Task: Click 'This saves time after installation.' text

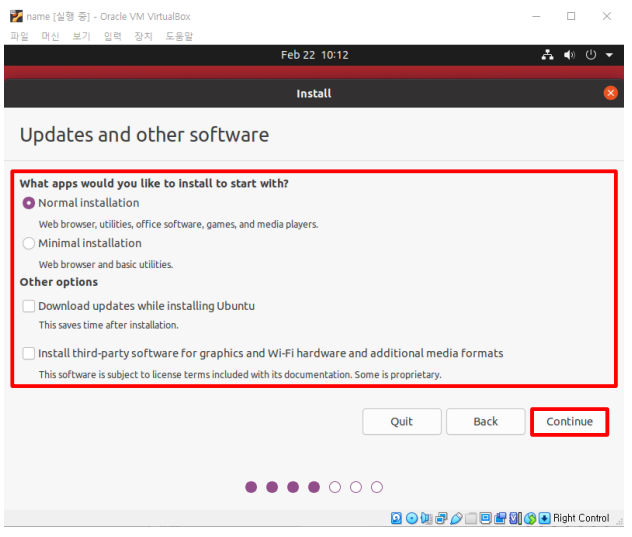Action: [x=108, y=325]
